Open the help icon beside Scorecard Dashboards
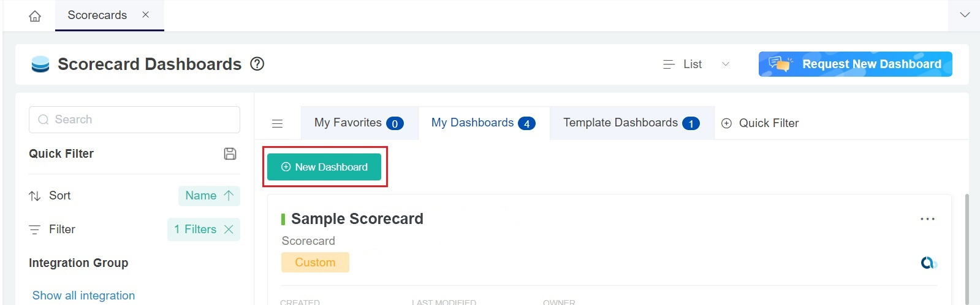This screenshot has width=980, height=305. (257, 64)
